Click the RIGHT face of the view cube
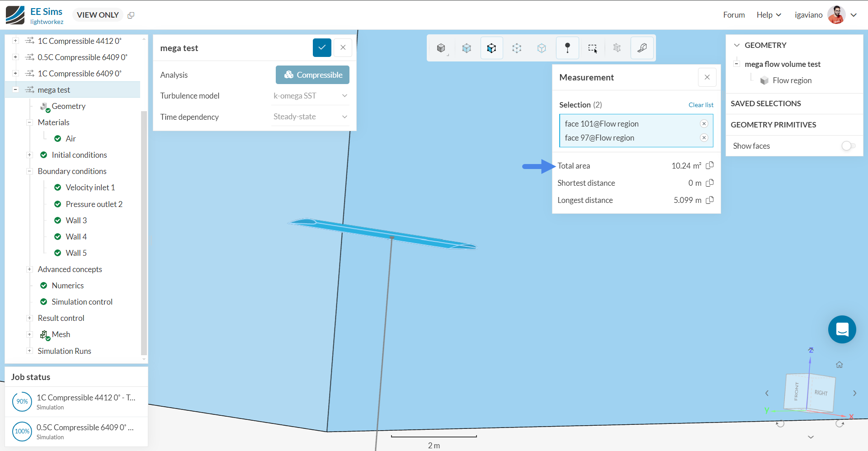This screenshot has height=451, width=868. click(821, 393)
